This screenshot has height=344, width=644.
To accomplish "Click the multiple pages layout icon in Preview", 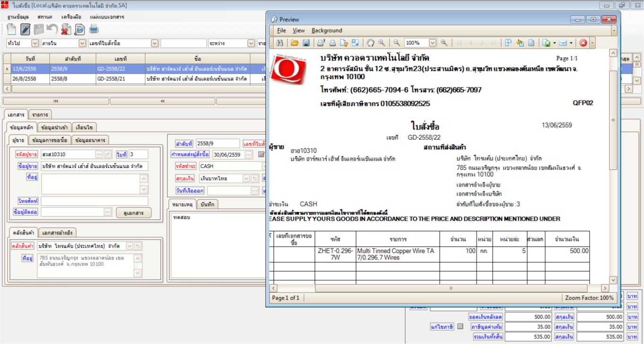I will click(x=508, y=43).
